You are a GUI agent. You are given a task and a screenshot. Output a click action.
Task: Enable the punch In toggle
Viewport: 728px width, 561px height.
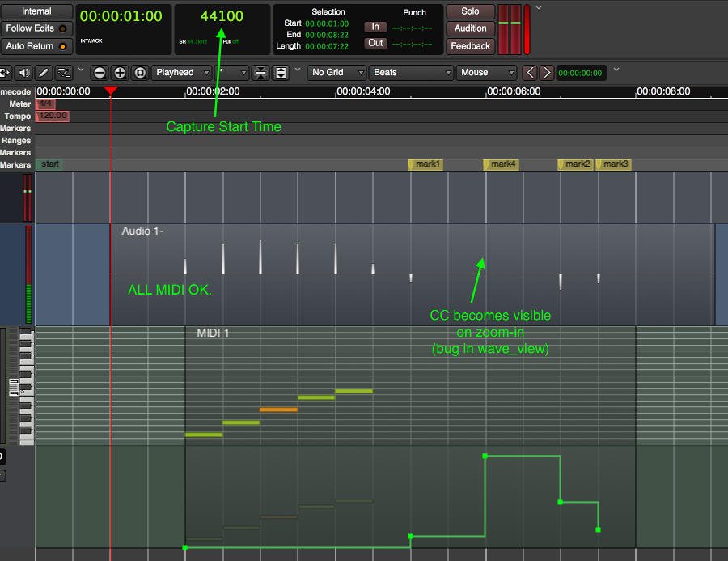click(375, 27)
